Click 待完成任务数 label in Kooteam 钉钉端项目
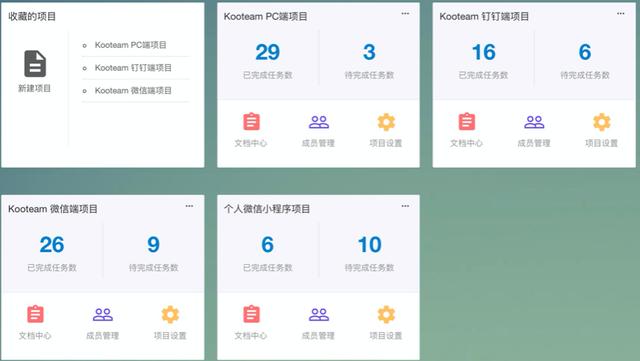This screenshot has width=640, height=361. pos(585,75)
